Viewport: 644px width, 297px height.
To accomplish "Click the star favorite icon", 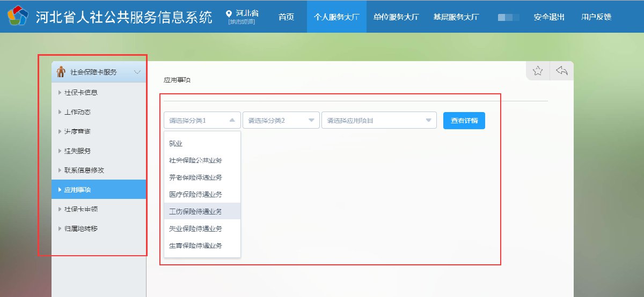I will coord(538,71).
